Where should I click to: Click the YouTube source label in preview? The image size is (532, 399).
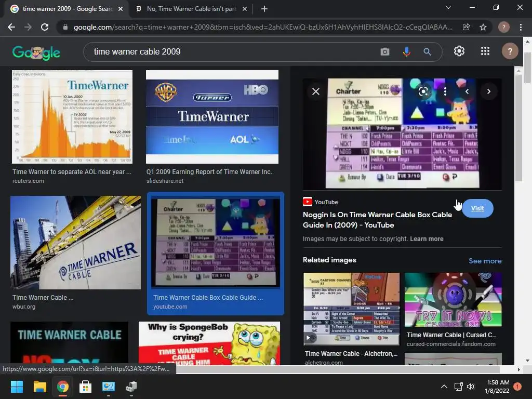click(x=326, y=202)
